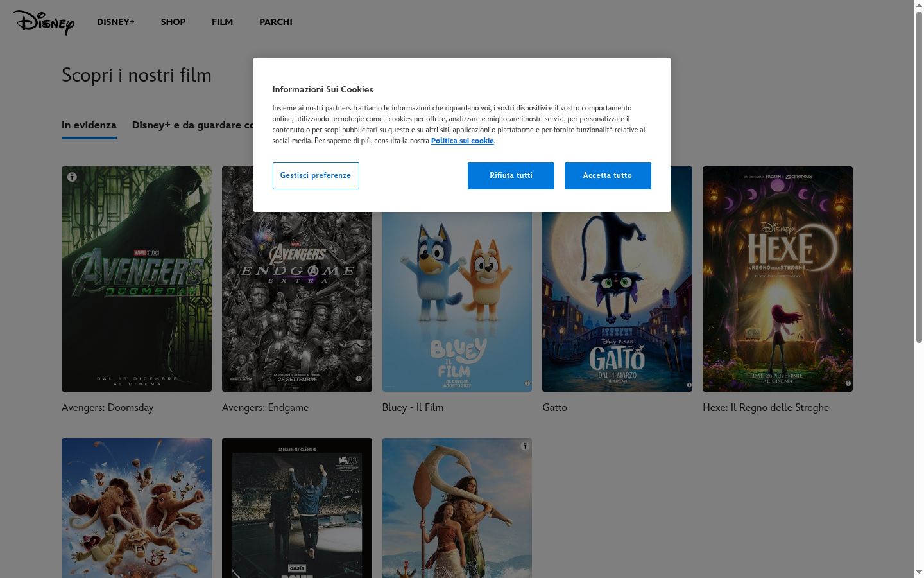This screenshot has height=578, width=924.
Task: Click info icon on Bluey Il Film poster
Action: pos(527,383)
